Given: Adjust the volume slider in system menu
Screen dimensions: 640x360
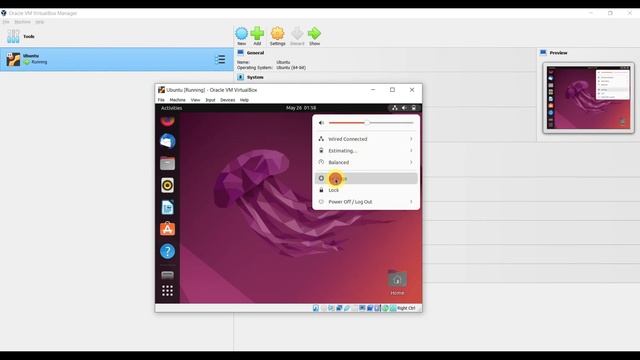Looking at the screenshot, I should click(x=371, y=123).
